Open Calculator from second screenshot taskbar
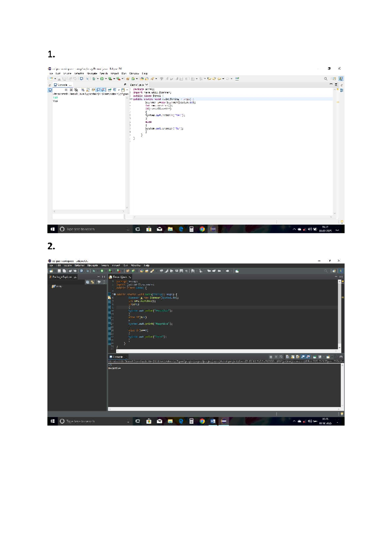The width and height of the screenshot is (392, 554). click(x=191, y=421)
